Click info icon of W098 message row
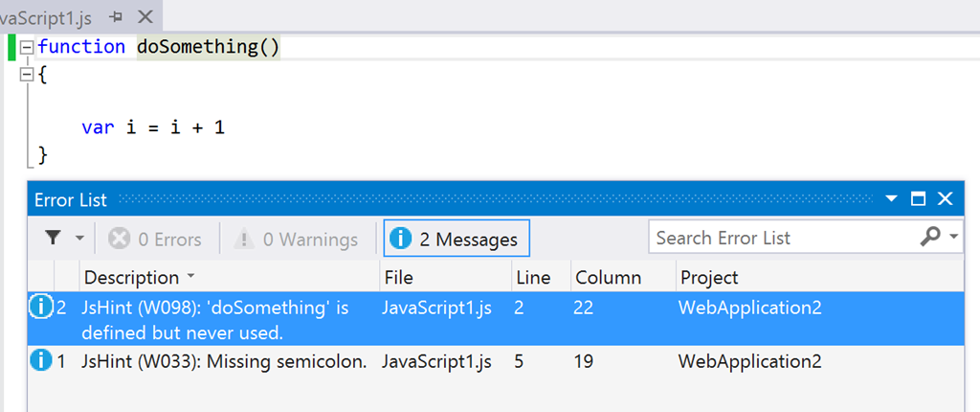The width and height of the screenshot is (980, 412). 41,308
